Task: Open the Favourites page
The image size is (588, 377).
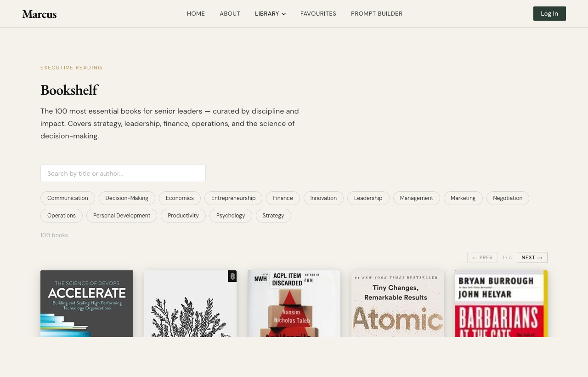Action: click(318, 14)
